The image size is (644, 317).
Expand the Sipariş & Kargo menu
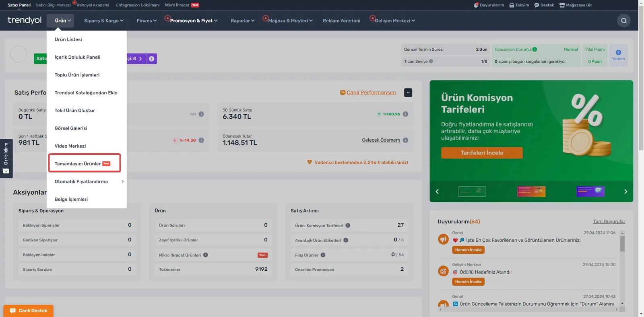click(104, 21)
